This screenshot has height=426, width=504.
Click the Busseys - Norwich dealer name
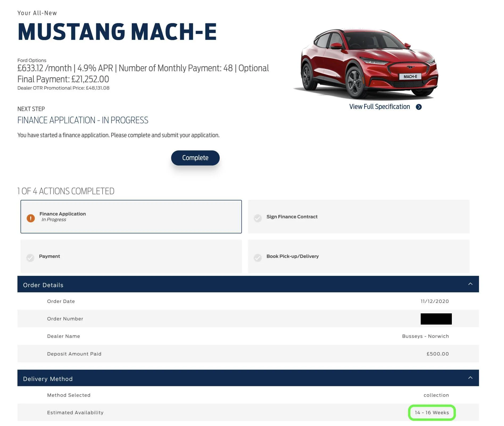[x=425, y=336]
